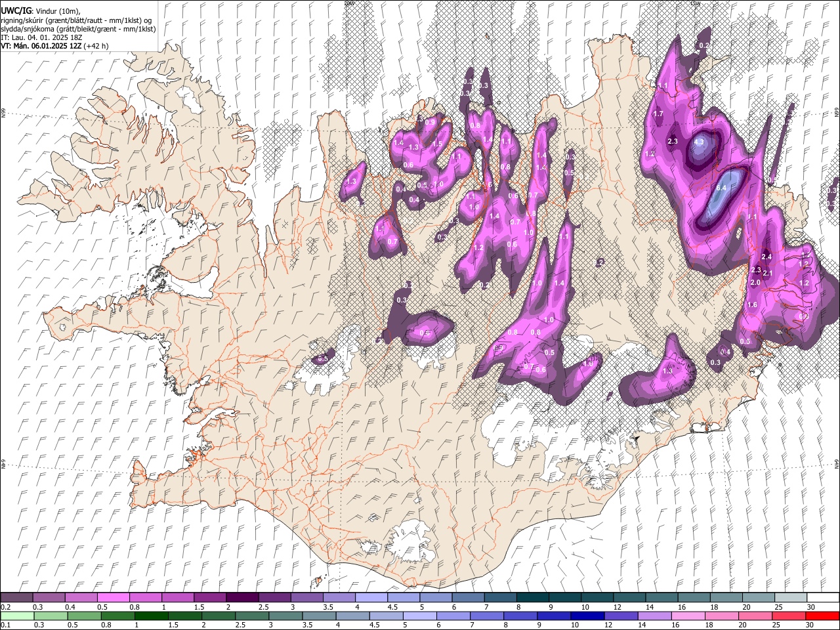
Task: Select the 2.4 value in the eastern band
Action: pyautogui.click(x=766, y=257)
